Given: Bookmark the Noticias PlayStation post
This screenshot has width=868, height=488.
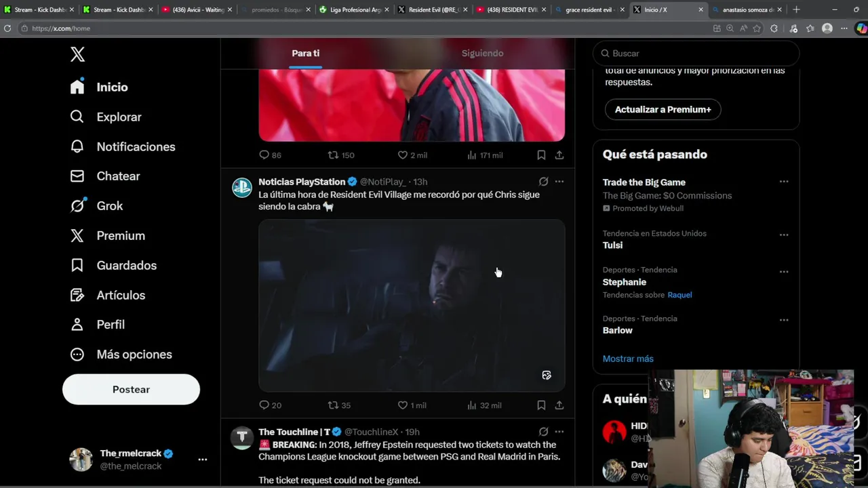Looking at the screenshot, I should pos(541,405).
